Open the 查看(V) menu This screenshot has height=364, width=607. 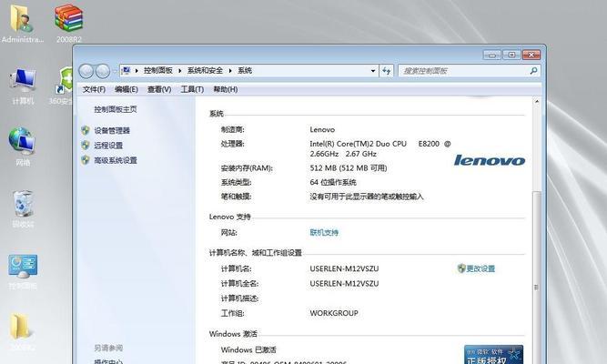tap(159, 89)
